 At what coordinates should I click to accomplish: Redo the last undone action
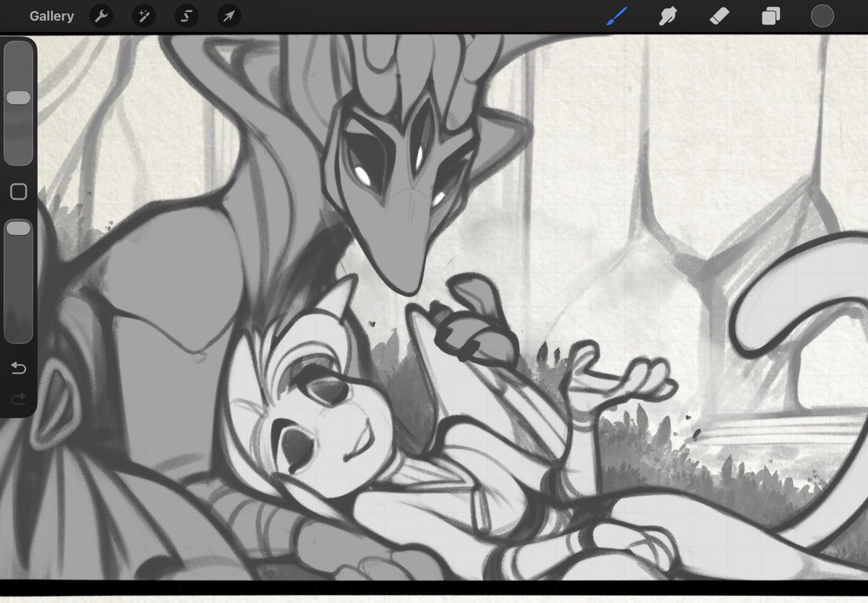point(18,398)
